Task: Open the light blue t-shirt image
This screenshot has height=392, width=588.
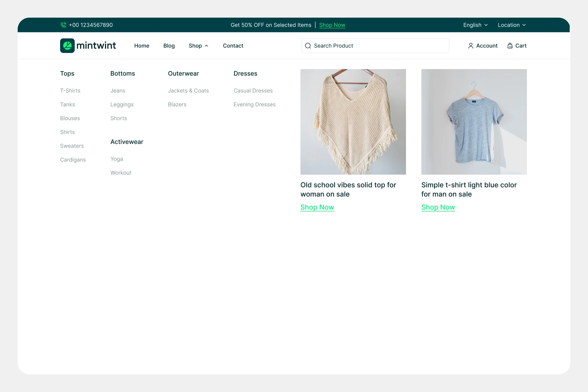Action: [x=474, y=122]
